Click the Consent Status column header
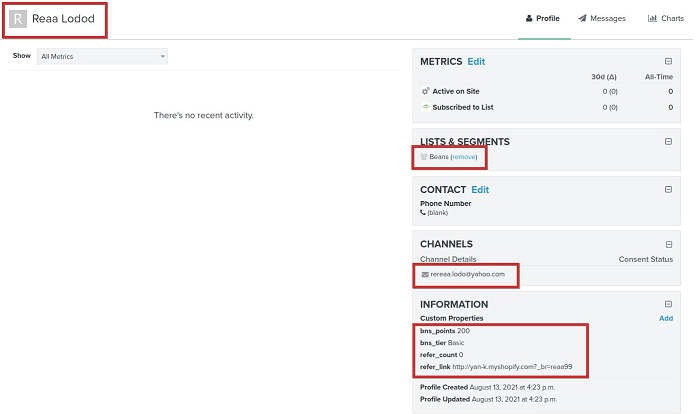Image resolution: width=698 pixels, height=414 pixels. 645,259
